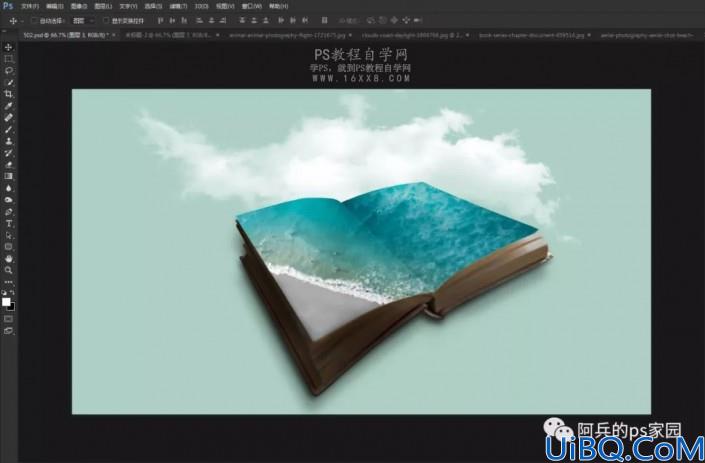The height and width of the screenshot is (463, 705).
Task: Expand the Move tool preset picker arrow
Action: pos(22,21)
